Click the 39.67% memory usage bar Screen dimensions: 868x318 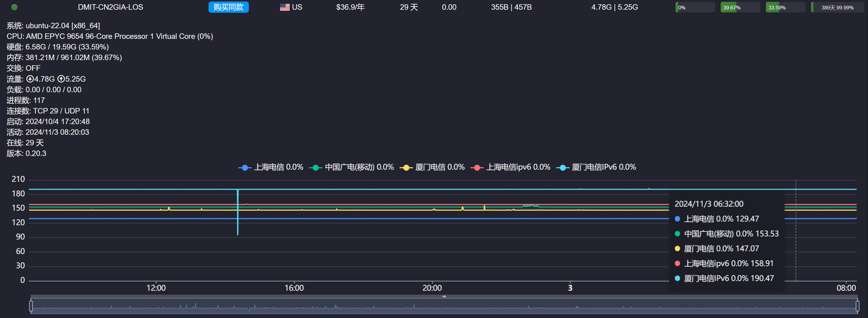point(740,7)
